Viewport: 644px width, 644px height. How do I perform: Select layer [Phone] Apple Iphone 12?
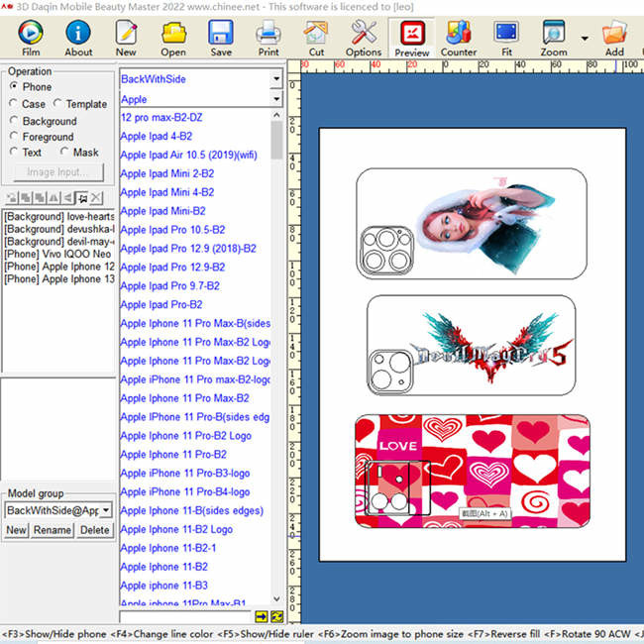(x=58, y=267)
